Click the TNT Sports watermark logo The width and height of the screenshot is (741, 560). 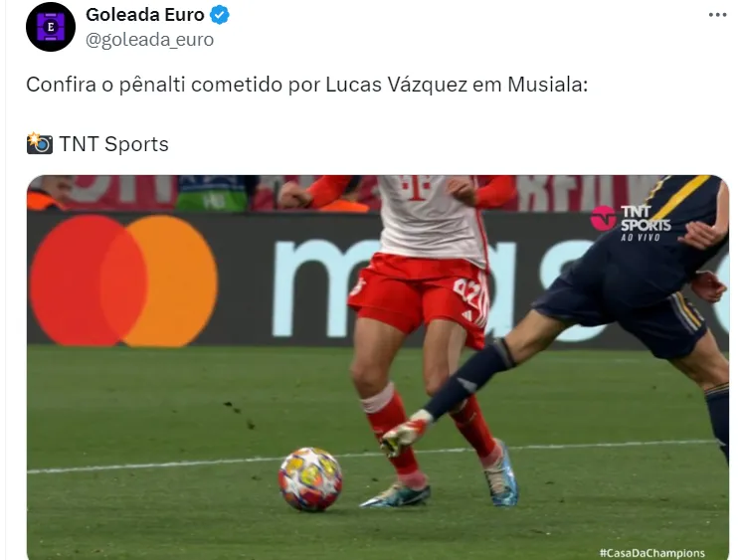(631, 218)
